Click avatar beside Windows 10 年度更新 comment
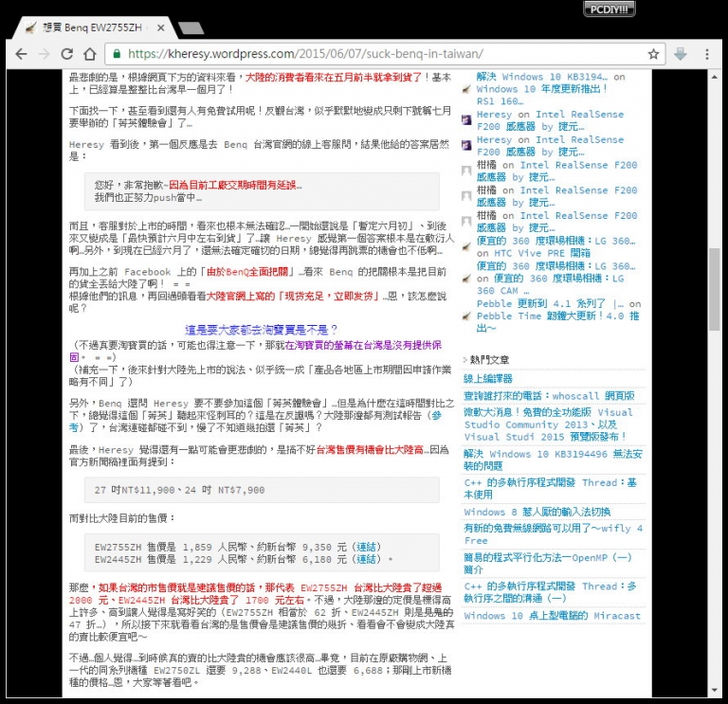Image resolution: width=728 pixels, height=704 pixels. click(x=466, y=89)
